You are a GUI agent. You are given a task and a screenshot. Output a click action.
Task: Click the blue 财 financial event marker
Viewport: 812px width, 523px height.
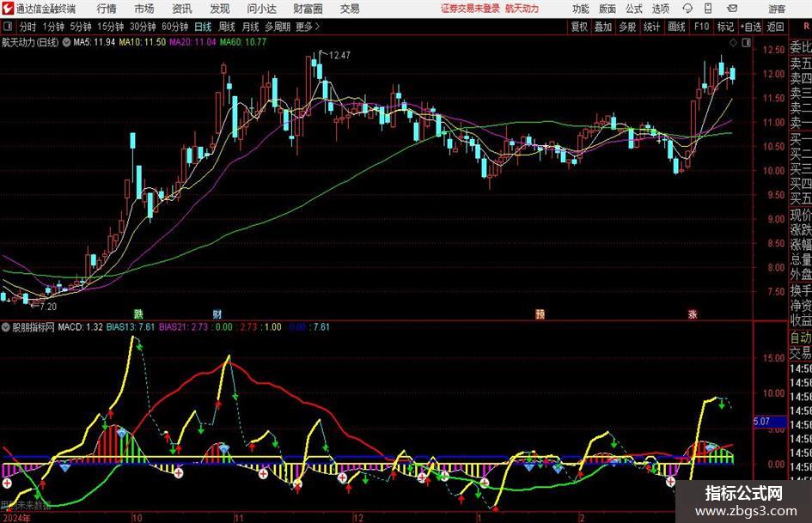[x=217, y=313]
